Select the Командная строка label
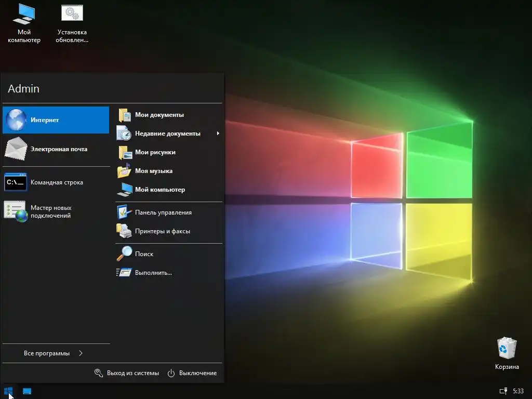The width and height of the screenshot is (532, 399). click(57, 182)
